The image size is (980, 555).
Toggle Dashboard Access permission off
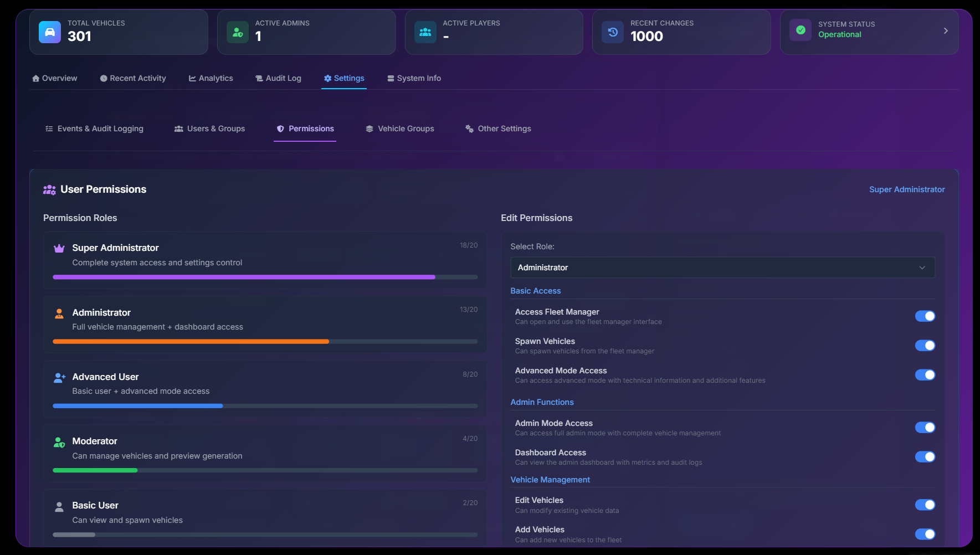925,457
